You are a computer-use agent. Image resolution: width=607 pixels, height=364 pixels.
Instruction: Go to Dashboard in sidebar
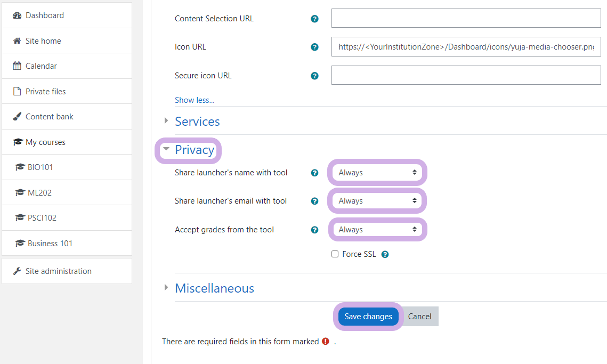pos(45,15)
